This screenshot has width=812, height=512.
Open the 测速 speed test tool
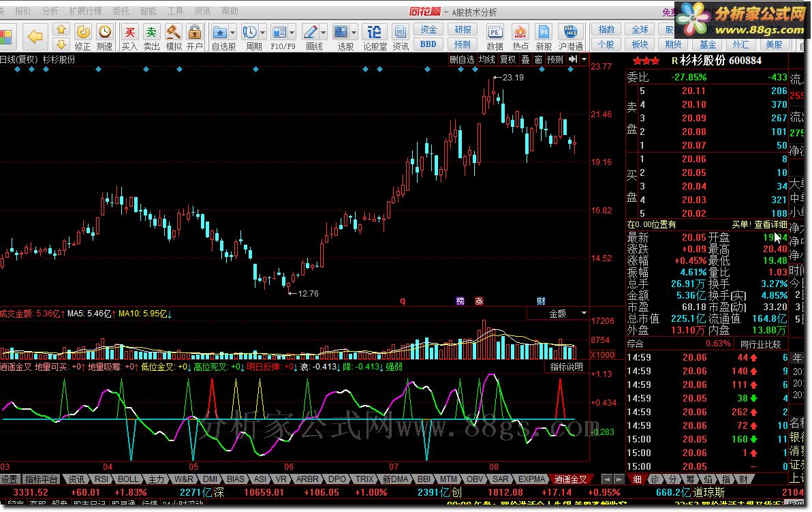point(105,37)
